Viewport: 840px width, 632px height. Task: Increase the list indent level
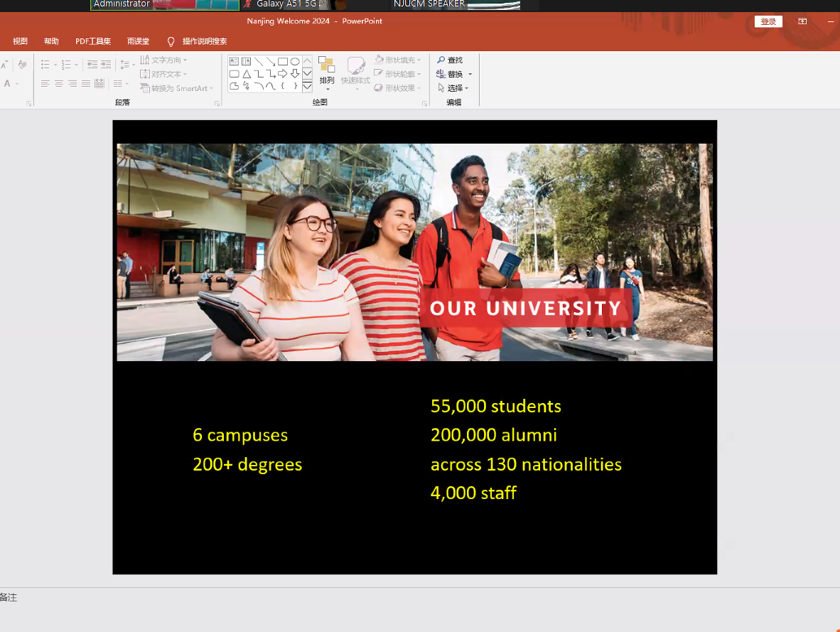coord(106,65)
